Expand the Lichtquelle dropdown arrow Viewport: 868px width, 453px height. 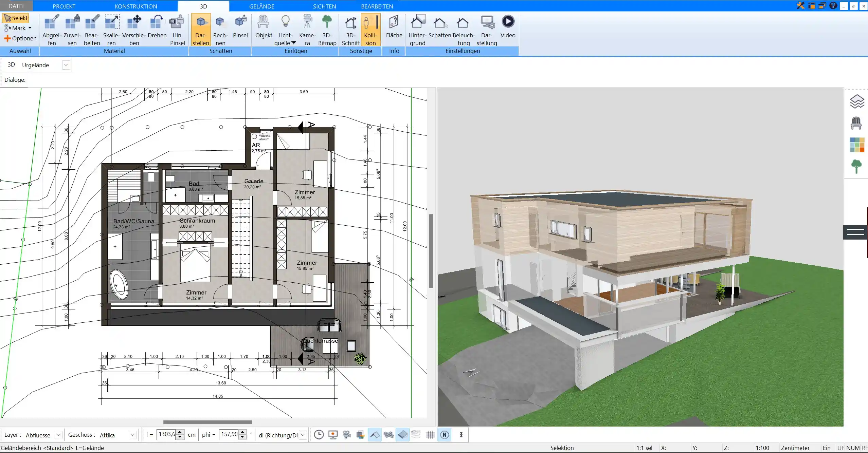click(294, 43)
